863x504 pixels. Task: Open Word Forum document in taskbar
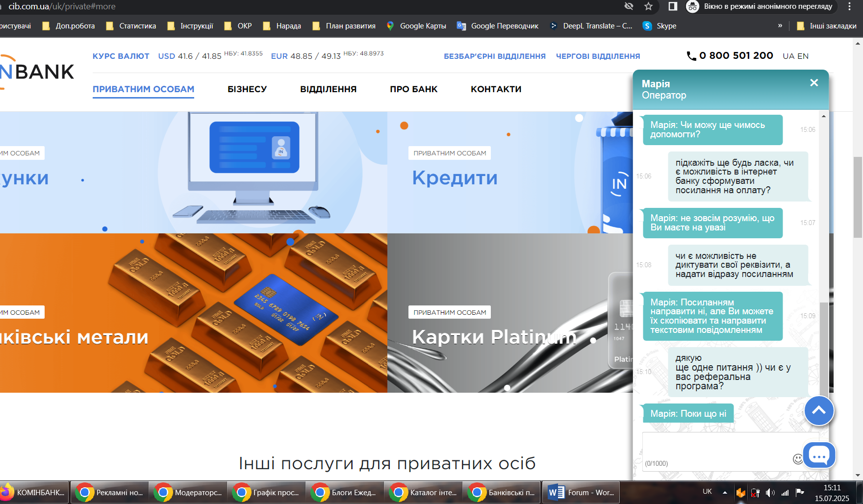tap(581, 492)
